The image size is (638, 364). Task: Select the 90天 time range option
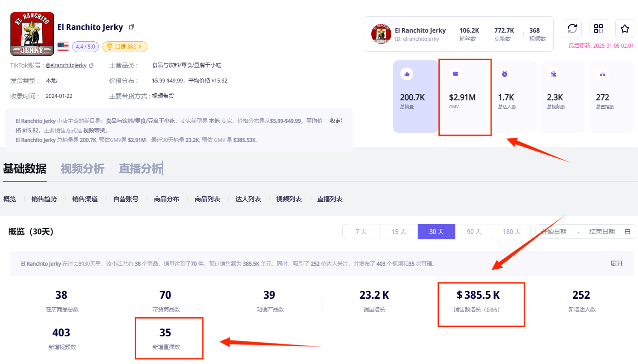pos(474,232)
